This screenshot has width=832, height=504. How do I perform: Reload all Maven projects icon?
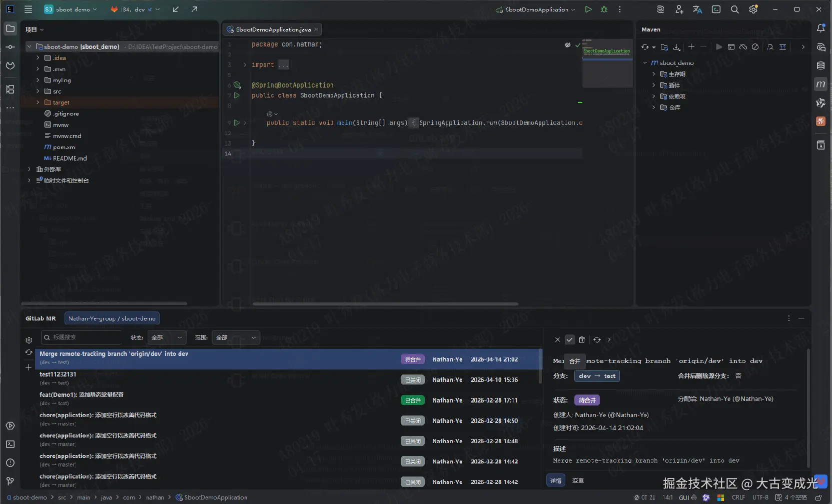645,47
